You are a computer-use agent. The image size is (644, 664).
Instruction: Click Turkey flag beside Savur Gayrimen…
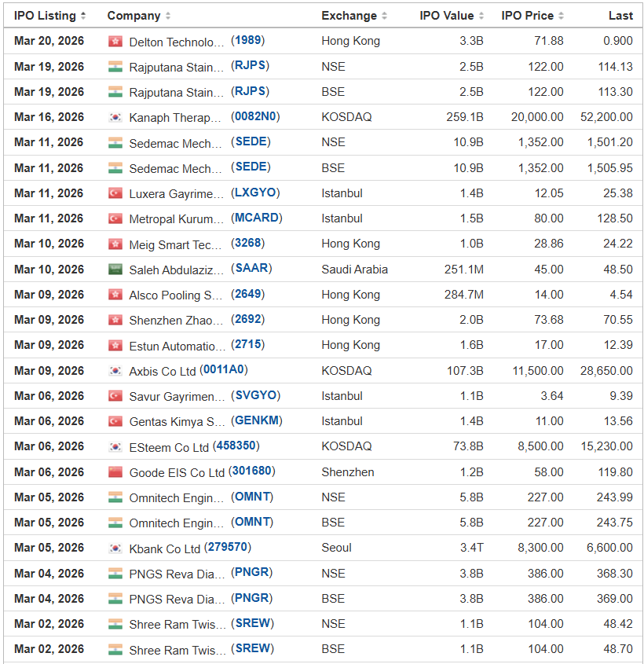click(x=115, y=396)
